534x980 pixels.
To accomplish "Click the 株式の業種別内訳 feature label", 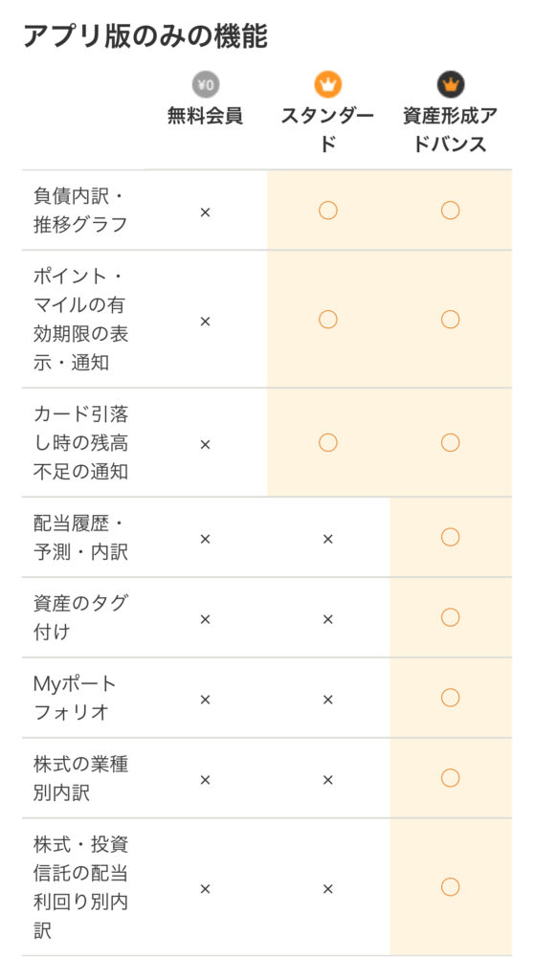I will [80, 778].
